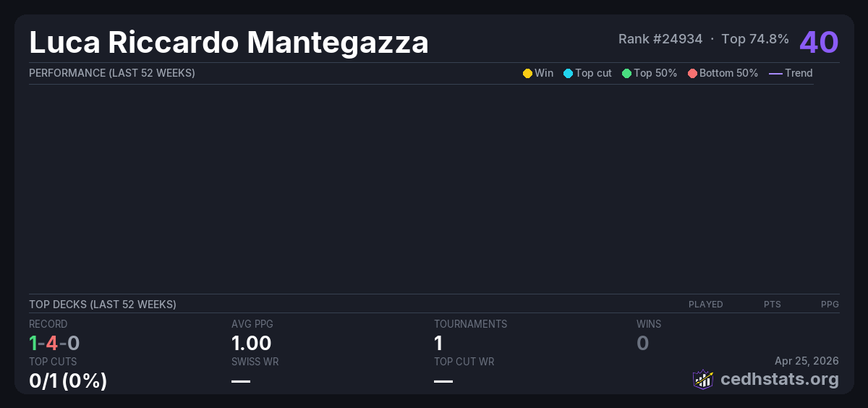Viewport: 868px width, 408px height.
Task: Sort decks by the PLAYED column
Action: 705,305
